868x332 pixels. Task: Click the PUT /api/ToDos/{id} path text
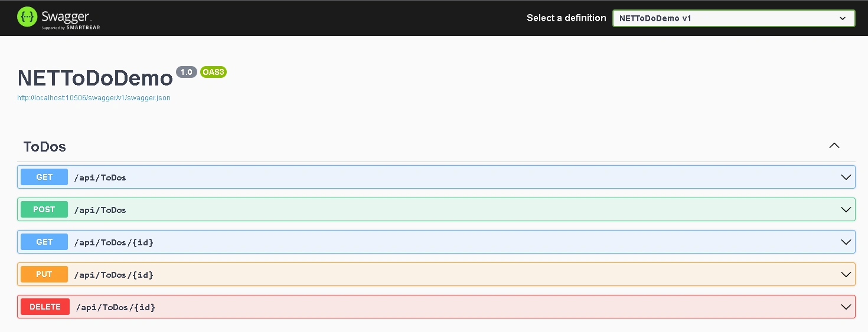[x=113, y=275]
